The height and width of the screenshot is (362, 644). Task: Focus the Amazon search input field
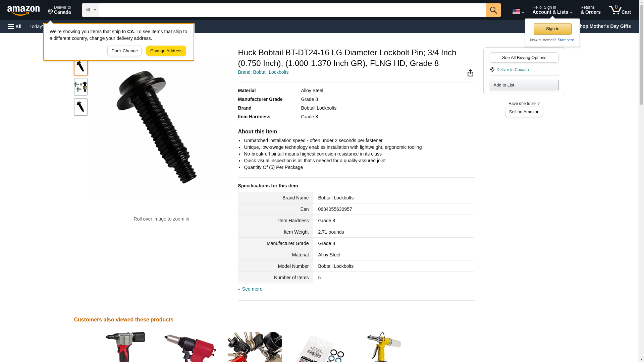pos(292,10)
